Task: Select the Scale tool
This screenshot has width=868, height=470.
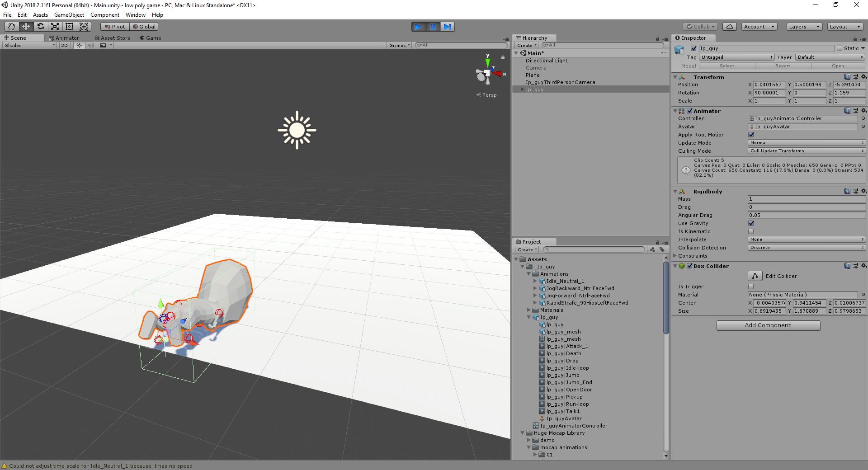Action: click(55, 27)
